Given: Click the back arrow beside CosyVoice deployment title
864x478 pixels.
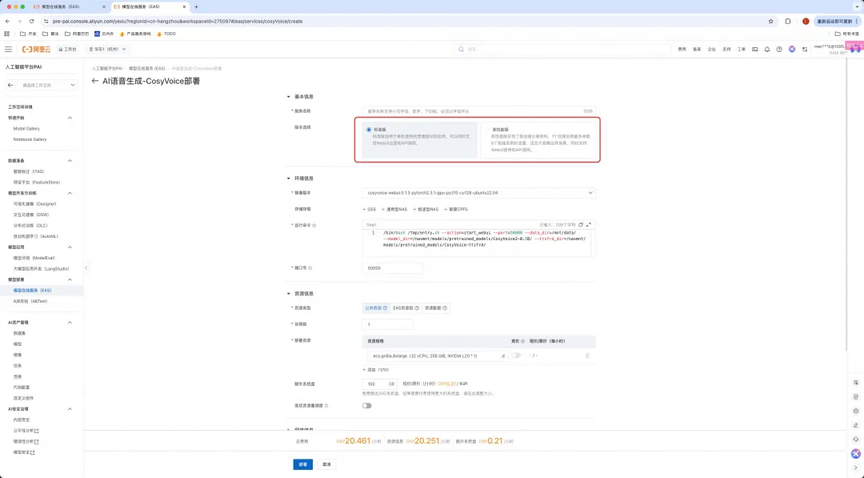Looking at the screenshot, I should pyautogui.click(x=95, y=81).
